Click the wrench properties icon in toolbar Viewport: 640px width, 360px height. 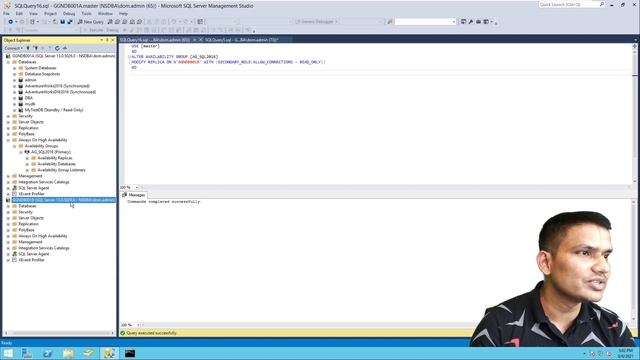coord(471,22)
